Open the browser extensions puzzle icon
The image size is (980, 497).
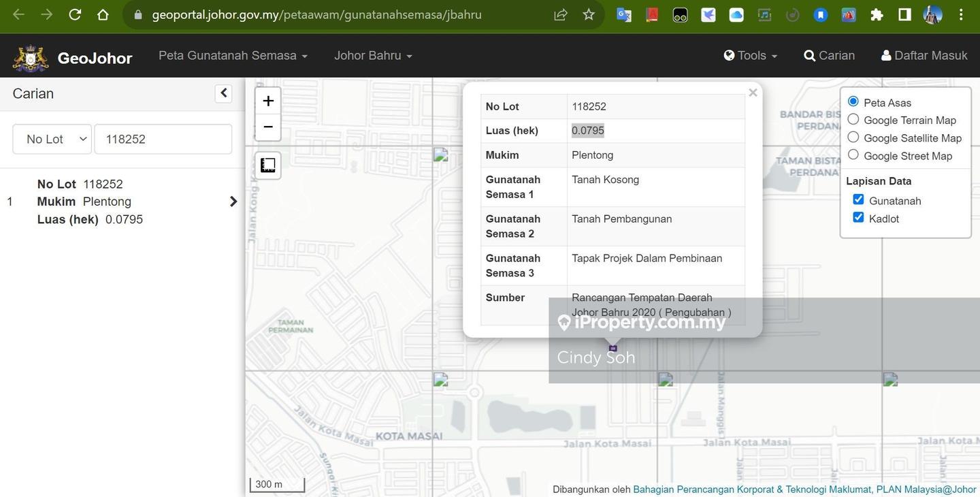pyautogui.click(x=877, y=14)
